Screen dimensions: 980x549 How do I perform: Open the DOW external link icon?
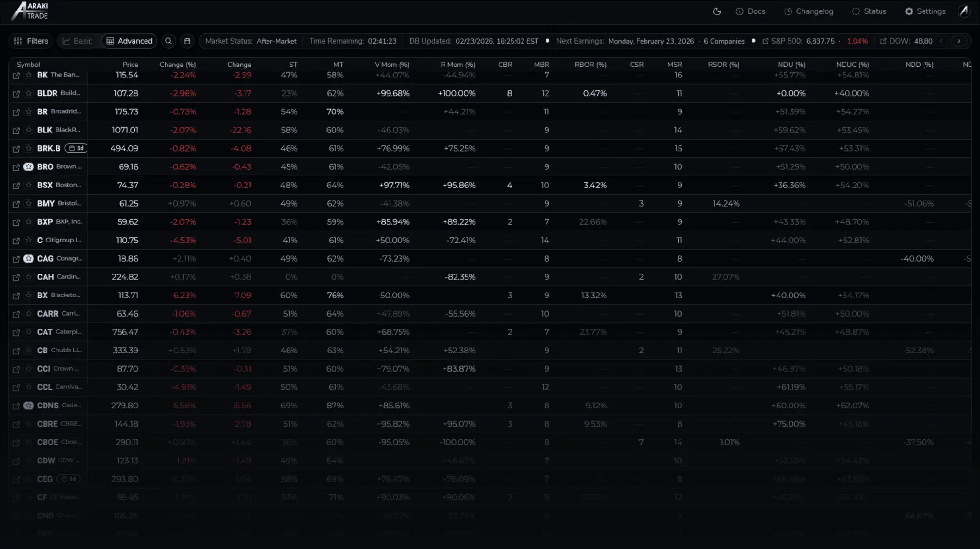click(x=883, y=41)
